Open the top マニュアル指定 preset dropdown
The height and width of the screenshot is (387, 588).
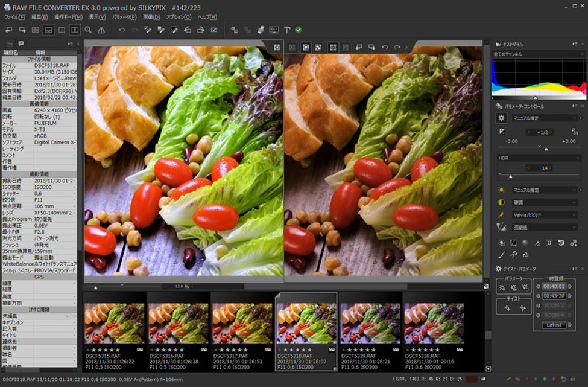(x=545, y=118)
